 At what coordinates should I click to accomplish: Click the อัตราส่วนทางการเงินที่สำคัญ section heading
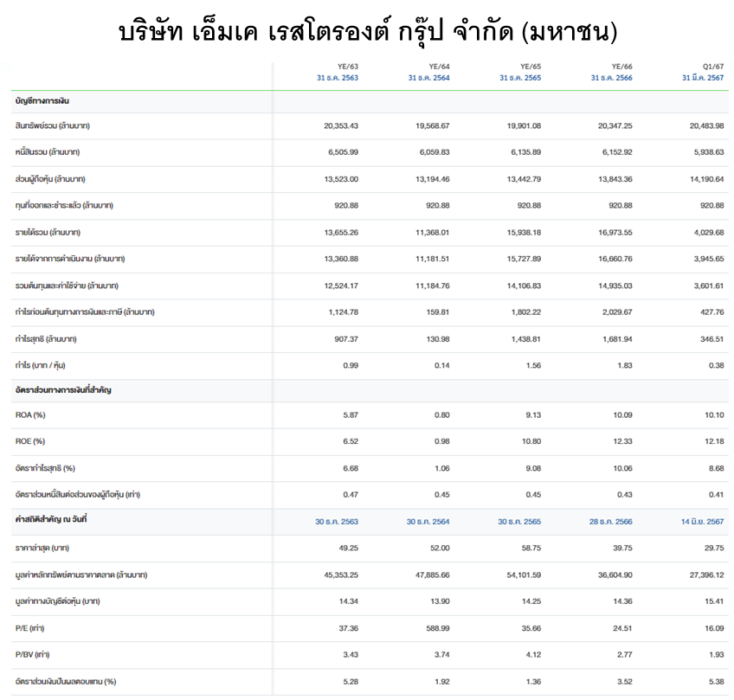click(63, 389)
